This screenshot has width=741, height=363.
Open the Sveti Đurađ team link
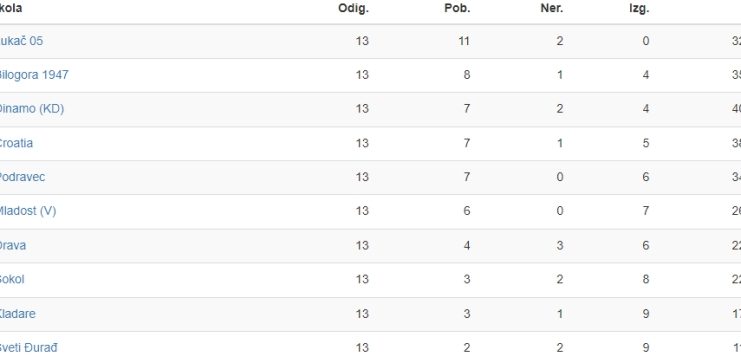(x=29, y=348)
